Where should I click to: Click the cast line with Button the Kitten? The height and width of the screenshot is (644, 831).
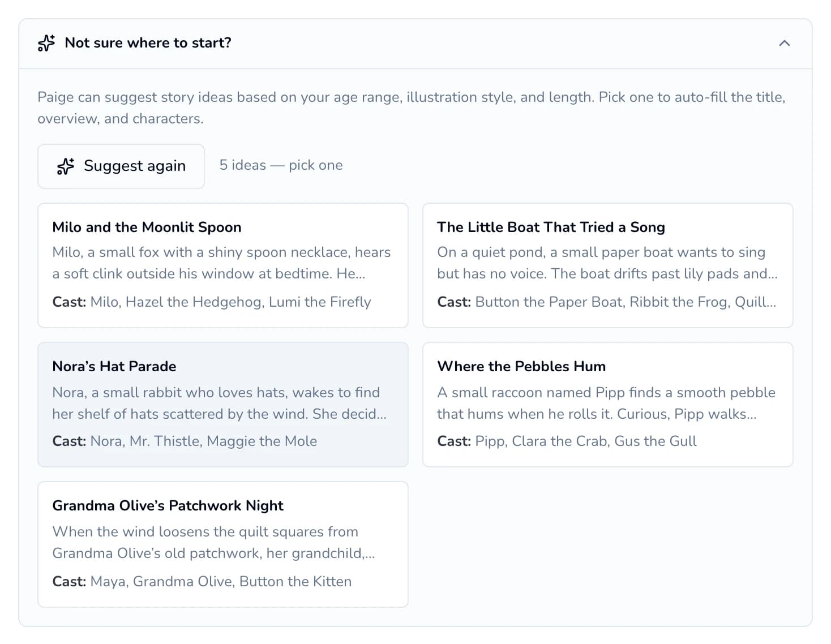202,582
